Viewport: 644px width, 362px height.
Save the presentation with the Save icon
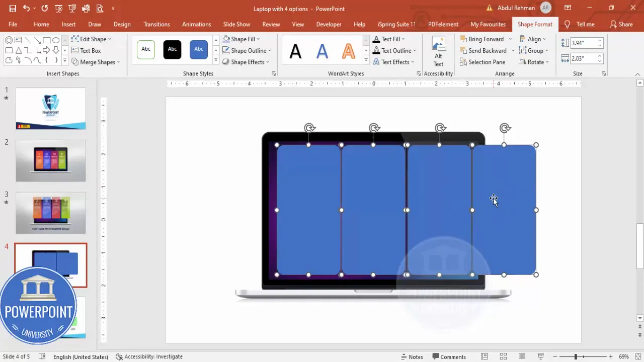tap(13, 9)
